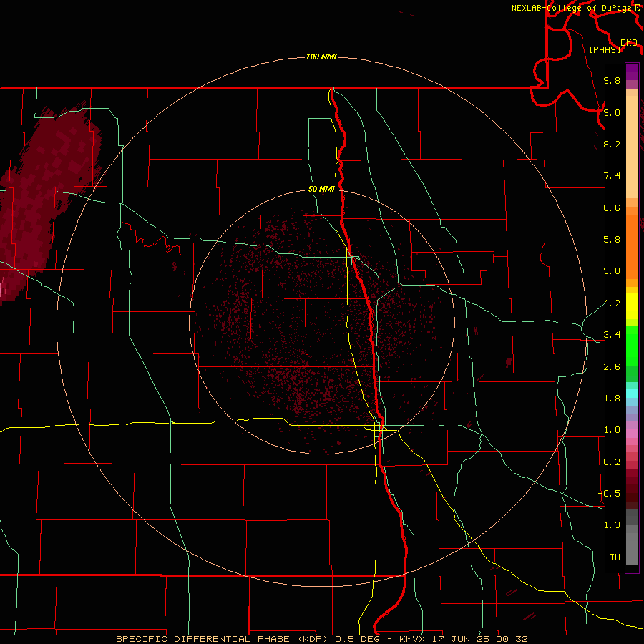644x644 pixels.
Task: Click the "00:32" timestamp in the caption
Action: (512, 639)
